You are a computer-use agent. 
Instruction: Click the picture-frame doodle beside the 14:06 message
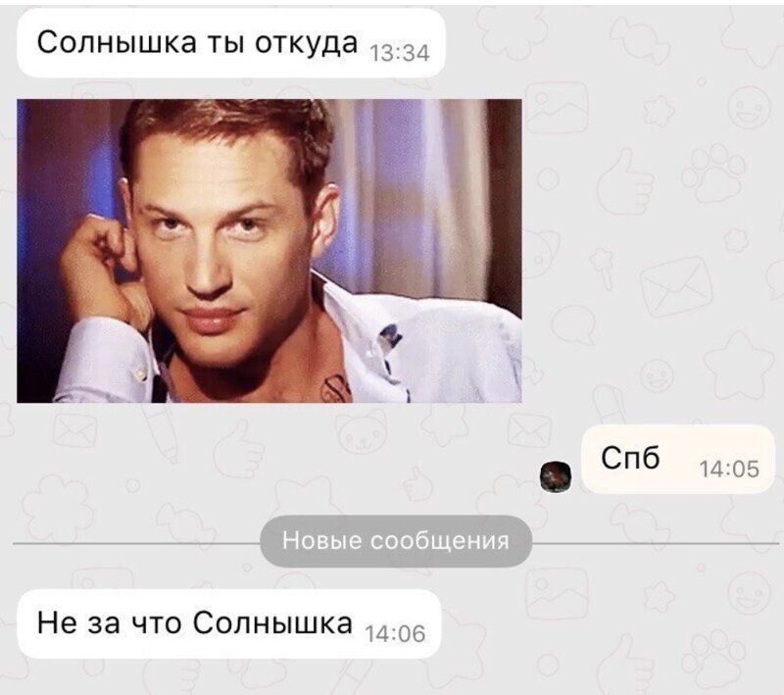coord(556,593)
